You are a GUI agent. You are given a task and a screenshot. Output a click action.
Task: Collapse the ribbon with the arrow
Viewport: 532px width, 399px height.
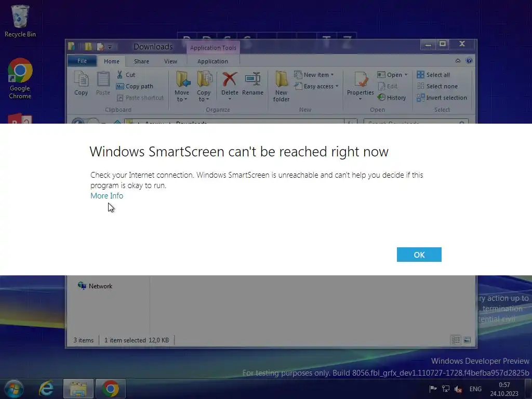(x=458, y=61)
